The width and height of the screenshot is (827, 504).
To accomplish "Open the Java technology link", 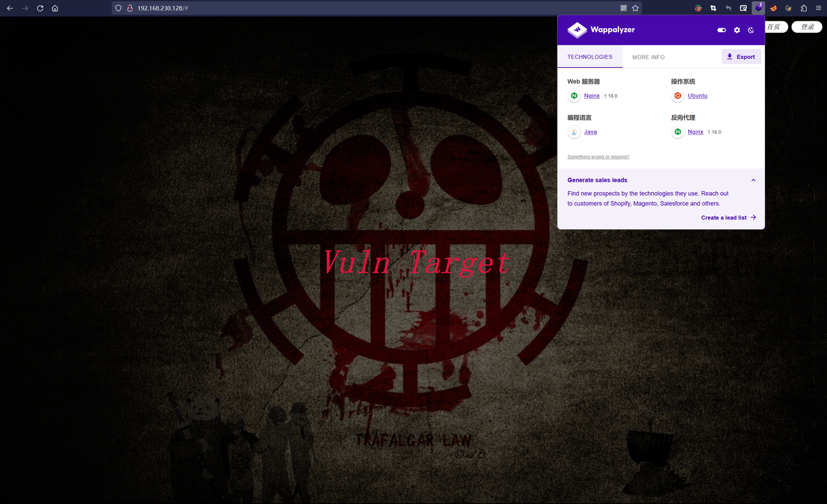I will coord(591,132).
